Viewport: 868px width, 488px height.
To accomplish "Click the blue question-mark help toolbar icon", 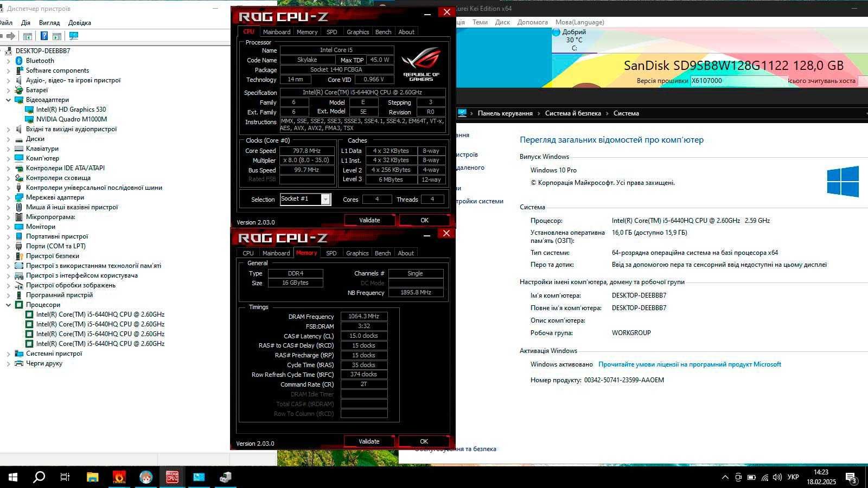I will click(44, 36).
